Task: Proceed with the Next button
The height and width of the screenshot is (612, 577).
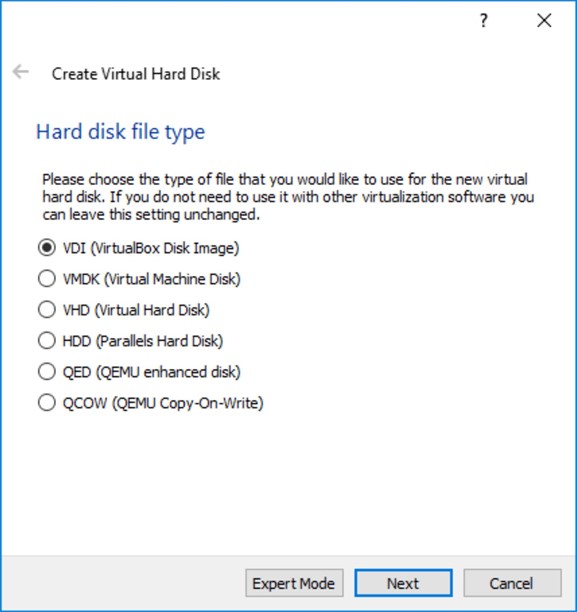Action: (403, 583)
